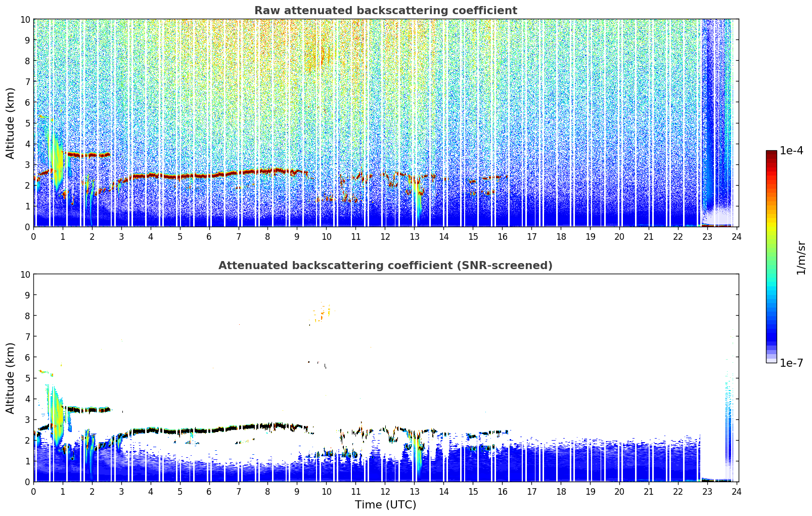The image size is (812, 516).
Task: Click the colorbar's '1e-4' maximum label
Action: 791,151
